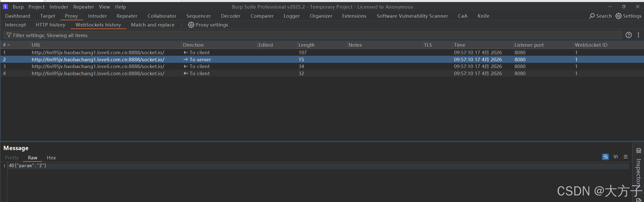
Task: Sort table by Direction column
Action: (x=219, y=45)
